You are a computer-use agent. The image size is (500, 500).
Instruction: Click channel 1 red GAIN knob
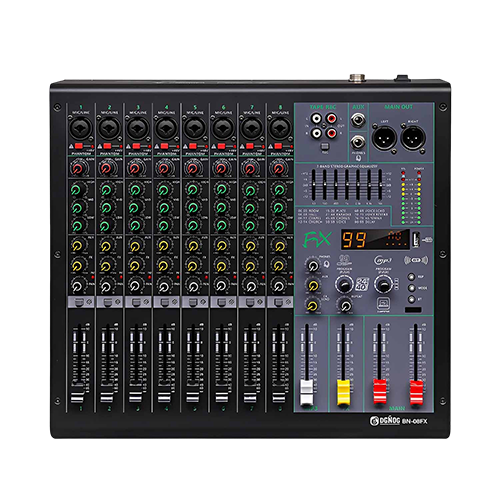point(77,168)
